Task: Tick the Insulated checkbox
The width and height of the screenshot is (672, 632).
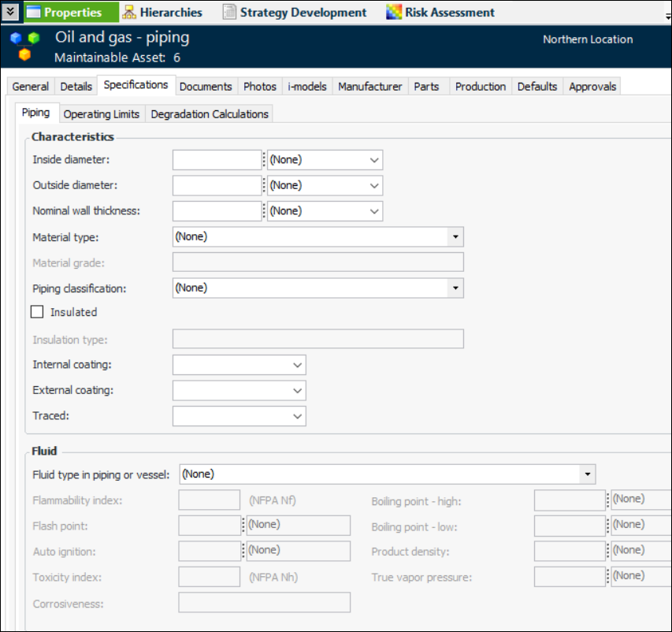Action: [37, 312]
